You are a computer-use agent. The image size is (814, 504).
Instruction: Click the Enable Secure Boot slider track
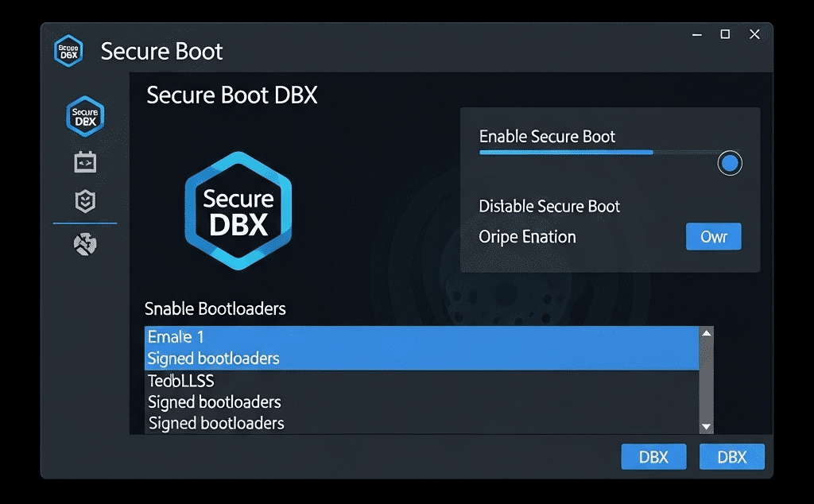point(599,153)
